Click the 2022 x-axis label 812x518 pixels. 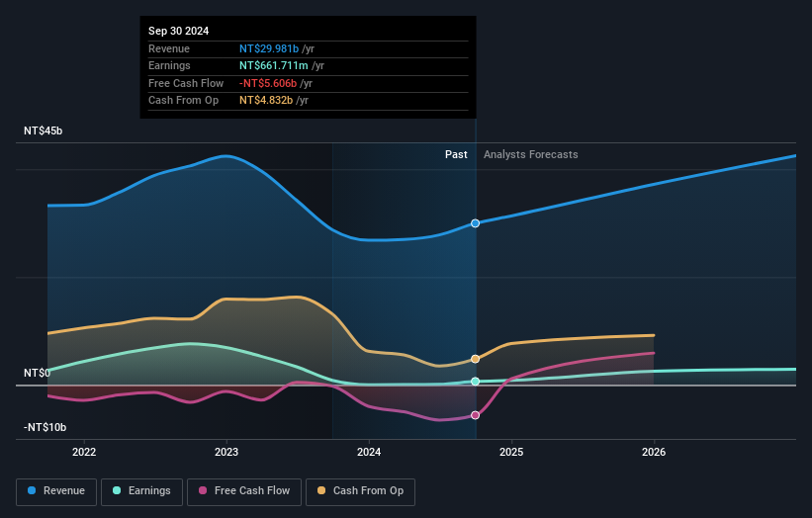pos(84,452)
